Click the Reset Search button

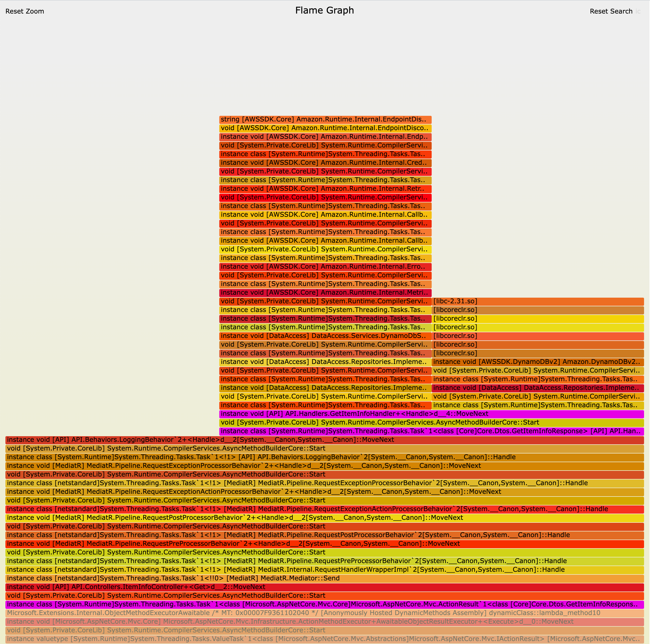[611, 11]
